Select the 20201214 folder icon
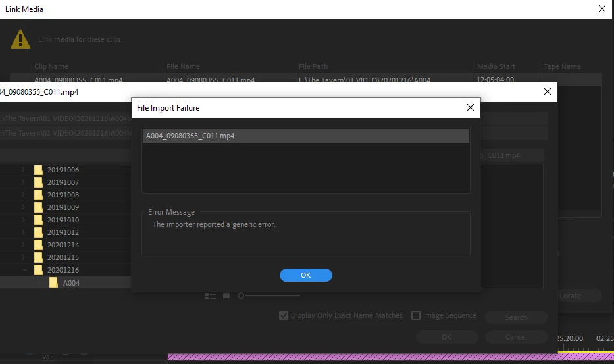The height and width of the screenshot is (364, 614). coord(38,245)
